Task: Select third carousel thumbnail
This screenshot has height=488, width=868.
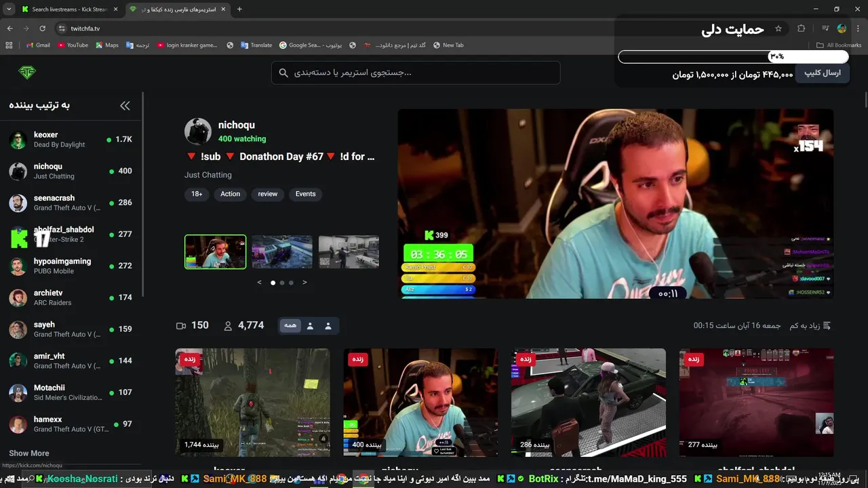Action: pos(349,252)
